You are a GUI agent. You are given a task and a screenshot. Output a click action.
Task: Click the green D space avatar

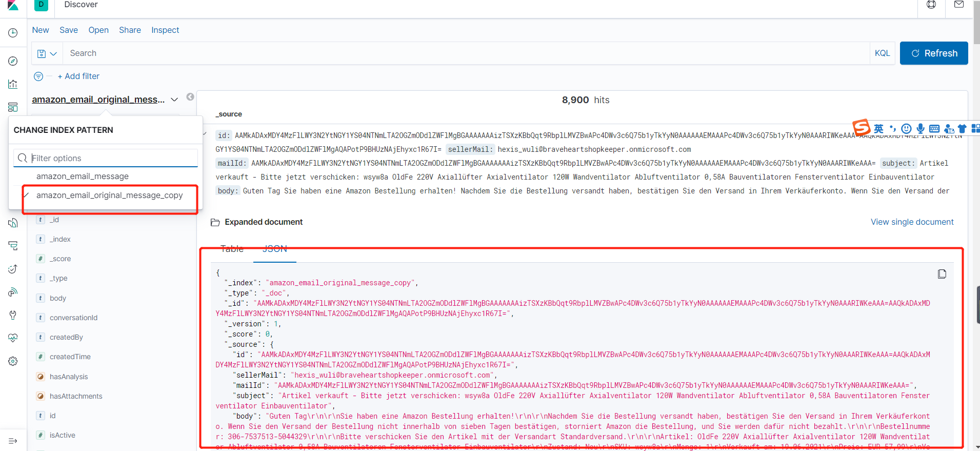41,5
